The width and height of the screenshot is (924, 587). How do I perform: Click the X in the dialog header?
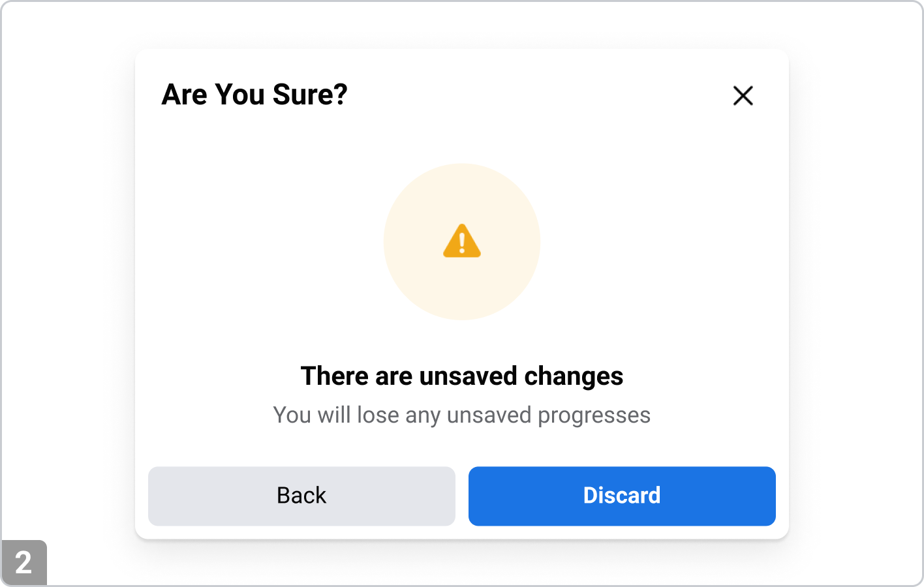tap(743, 96)
